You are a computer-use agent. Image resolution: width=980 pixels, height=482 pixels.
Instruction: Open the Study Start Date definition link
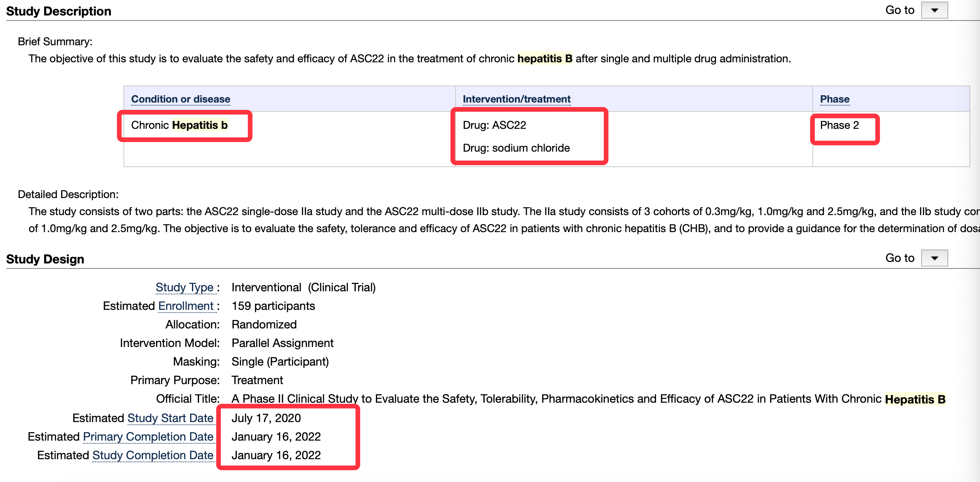[x=171, y=418]
